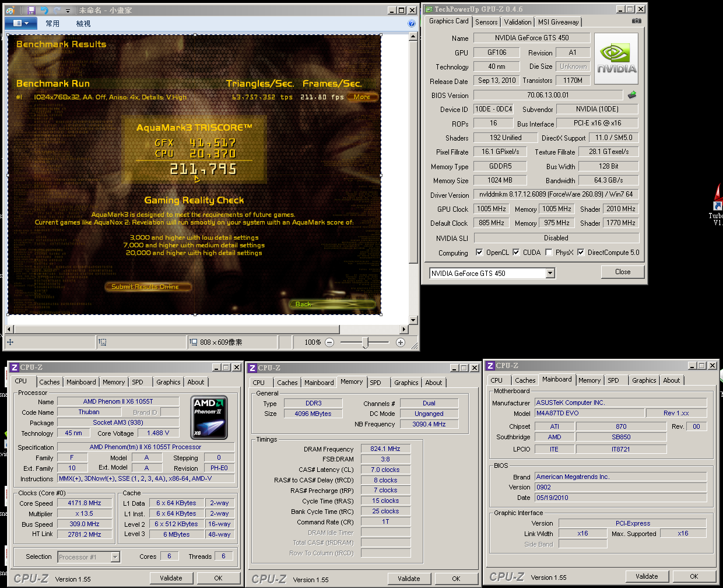Open the 常用 ribbon tab in Paint
Screen dimensions: 723x588
point(52,23)
